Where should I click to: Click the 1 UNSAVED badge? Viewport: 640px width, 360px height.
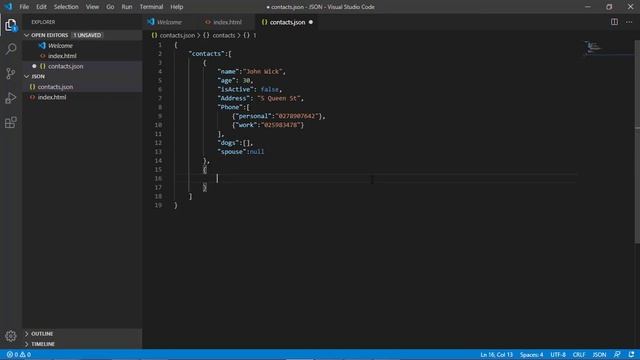tap(87, 35)
